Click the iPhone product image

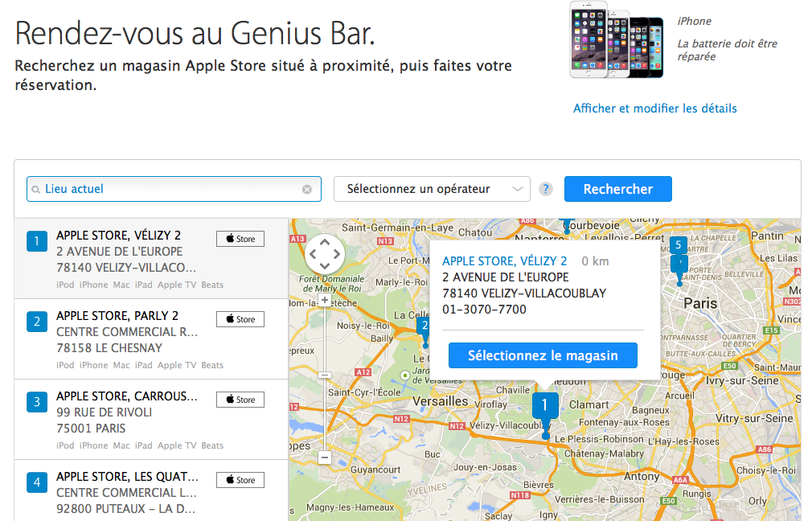(x=617, y=40)
